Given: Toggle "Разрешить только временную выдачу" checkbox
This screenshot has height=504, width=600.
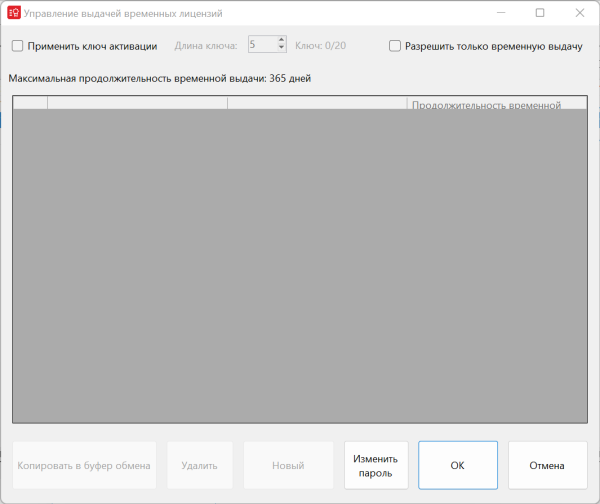Looking at the screenshot, I should (395, 46).
